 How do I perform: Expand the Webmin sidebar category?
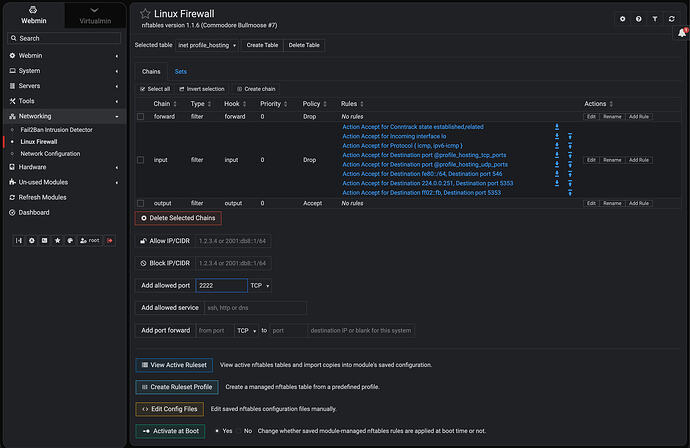64,56
